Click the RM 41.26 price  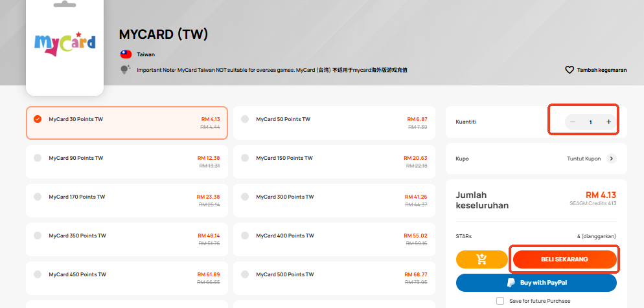point(416,197)
